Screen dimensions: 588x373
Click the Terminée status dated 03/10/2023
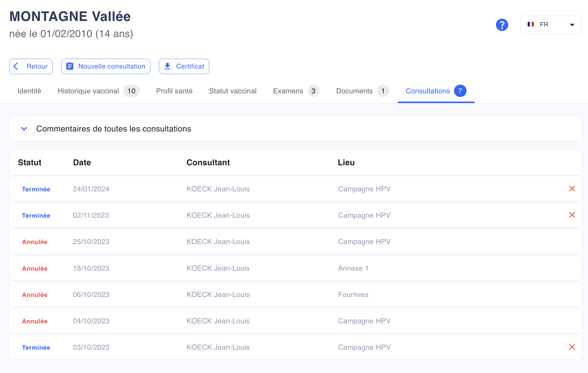tap(36, 347)
